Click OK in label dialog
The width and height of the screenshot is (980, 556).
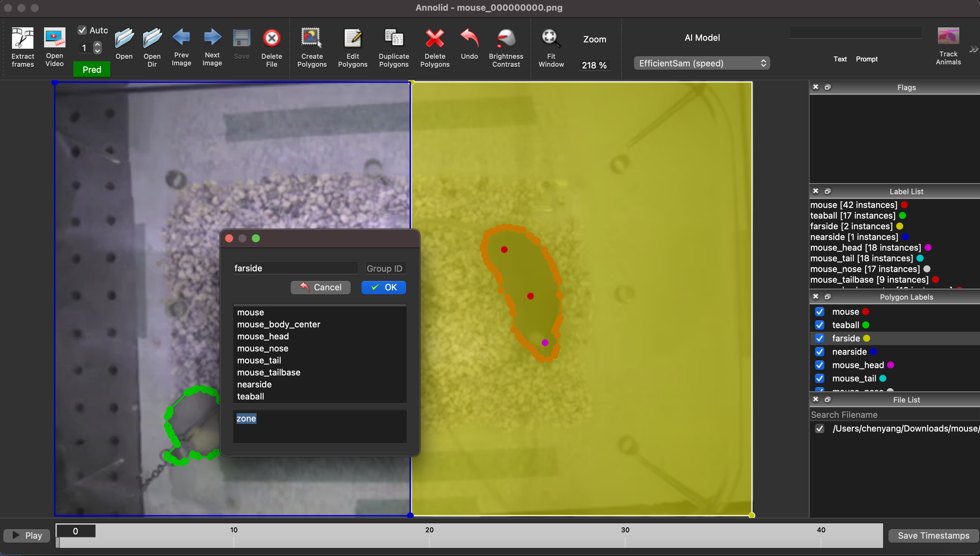pyautogui.click(x=383, y=287)
